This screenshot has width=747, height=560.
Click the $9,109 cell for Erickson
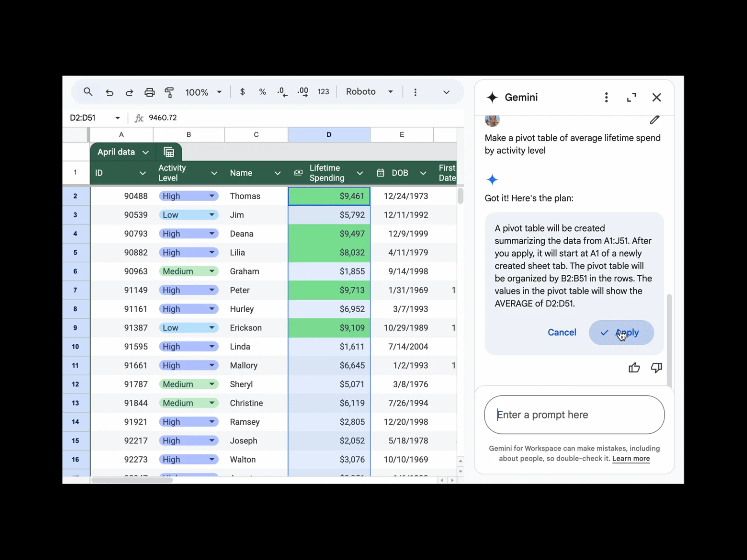click(329, 328)
